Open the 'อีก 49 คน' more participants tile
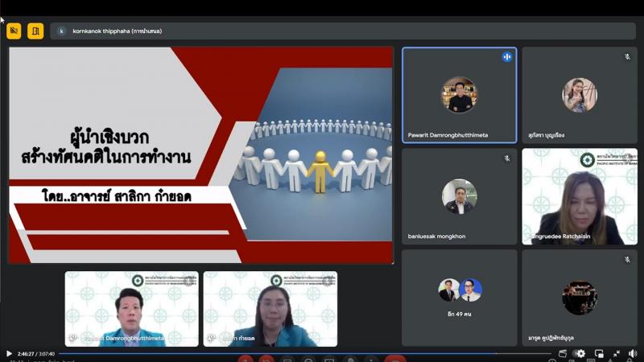The height and width of the screenshot is (362, 644). [459, 298]
